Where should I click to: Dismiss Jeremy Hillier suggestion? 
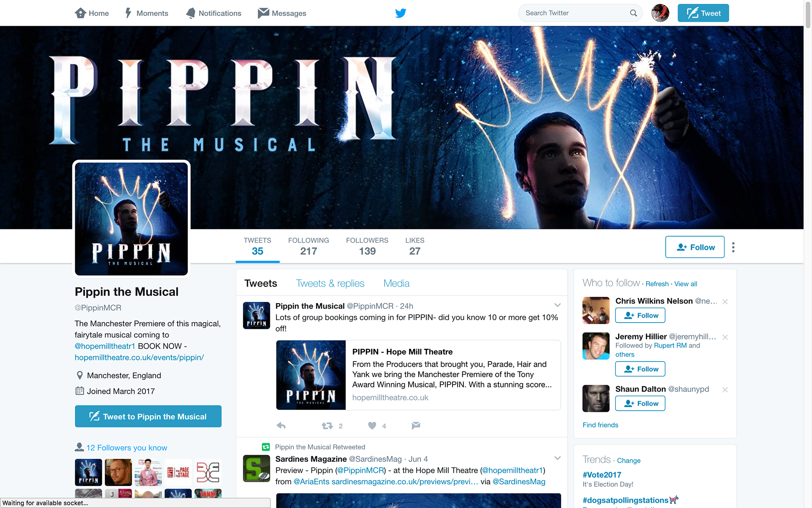[725, 337]
